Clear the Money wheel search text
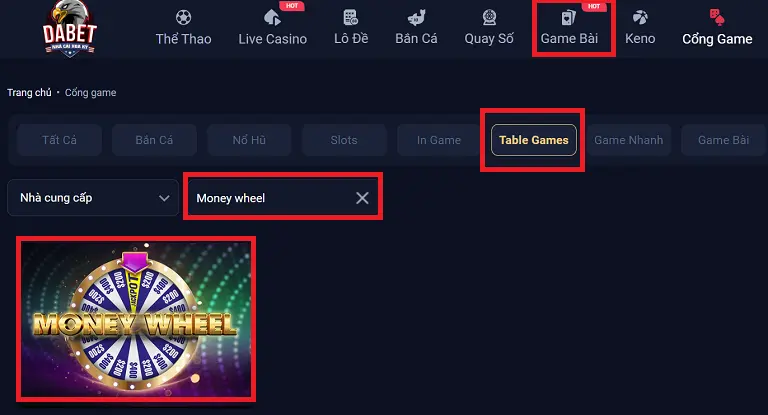 [362, 198]
